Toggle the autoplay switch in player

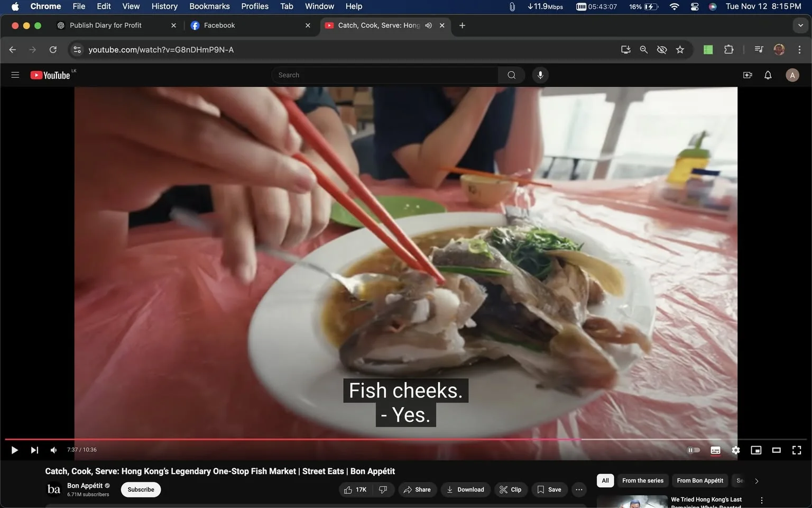point(694,450)
